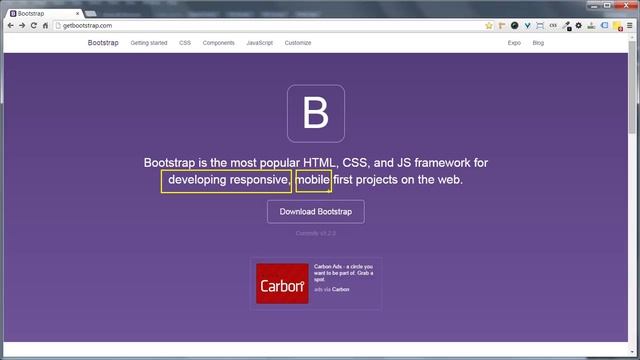Click the scrollbar up arrow
The image size is (640, 360).
(633, 37)
